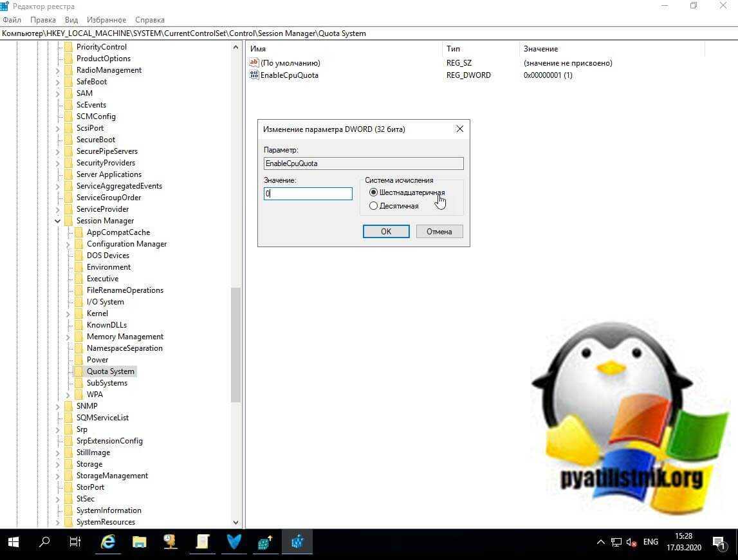Collapse the Session Manager key
Image resolution: width=738 pixels, height=560 pixels.
[x=57, y=221]
